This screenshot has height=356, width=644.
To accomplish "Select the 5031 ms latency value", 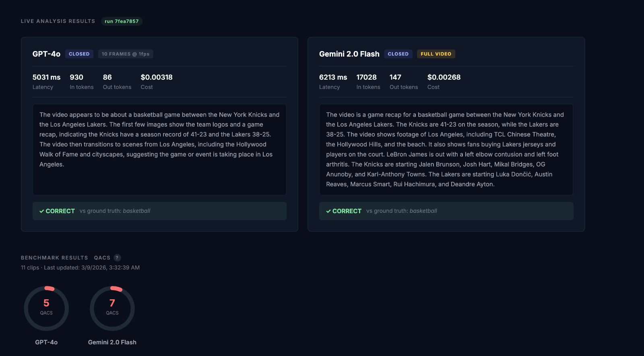I will 46,77.
